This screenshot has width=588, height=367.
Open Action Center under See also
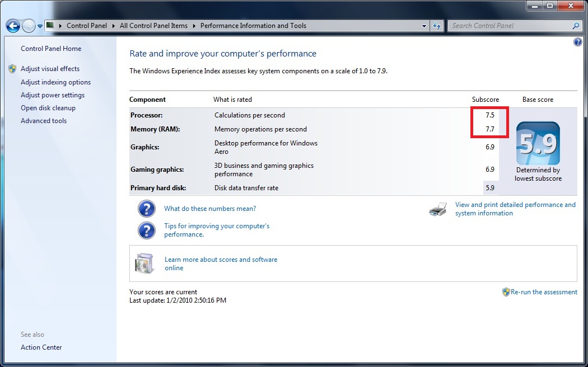click(x=41, y=347)
